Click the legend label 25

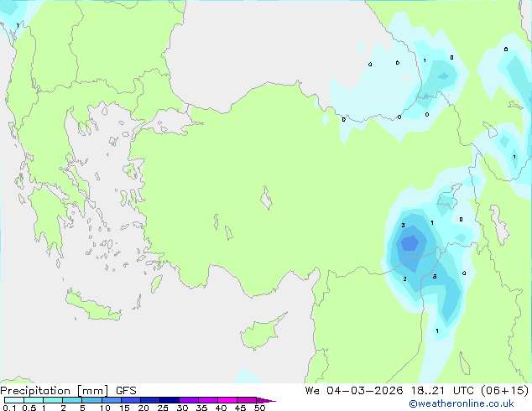pyautogui.click(x=163, y=408)
